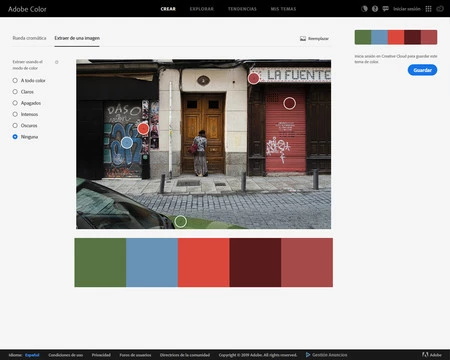Open the Privacidad footer link

coord(101,355)
